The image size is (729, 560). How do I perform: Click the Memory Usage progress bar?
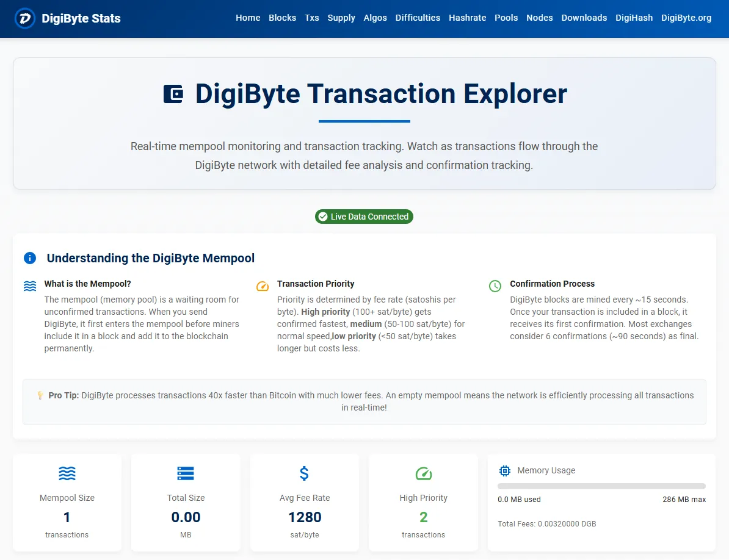point(601,486)
